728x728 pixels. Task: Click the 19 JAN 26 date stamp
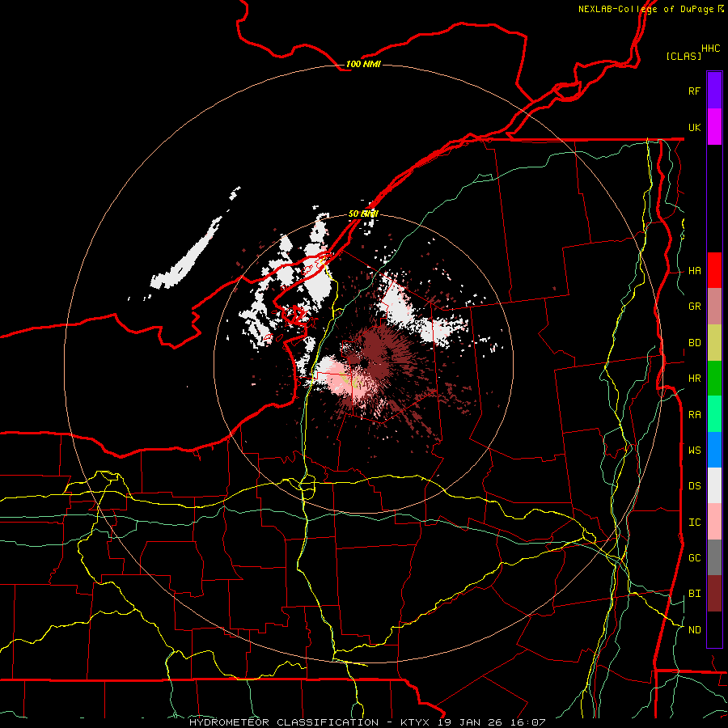coord(469,722)
